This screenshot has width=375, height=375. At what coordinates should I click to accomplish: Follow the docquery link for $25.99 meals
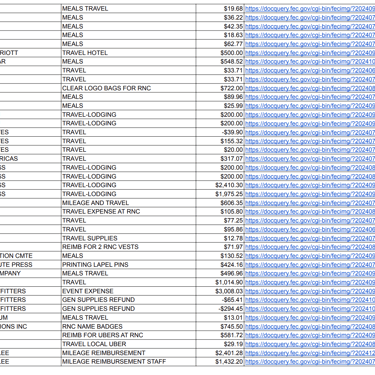(x=310, y=106)
